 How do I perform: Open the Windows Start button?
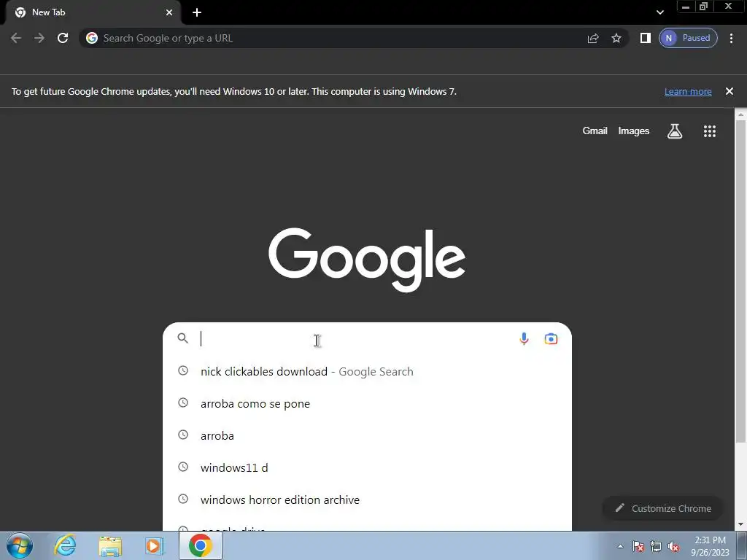tap(19, 545)
